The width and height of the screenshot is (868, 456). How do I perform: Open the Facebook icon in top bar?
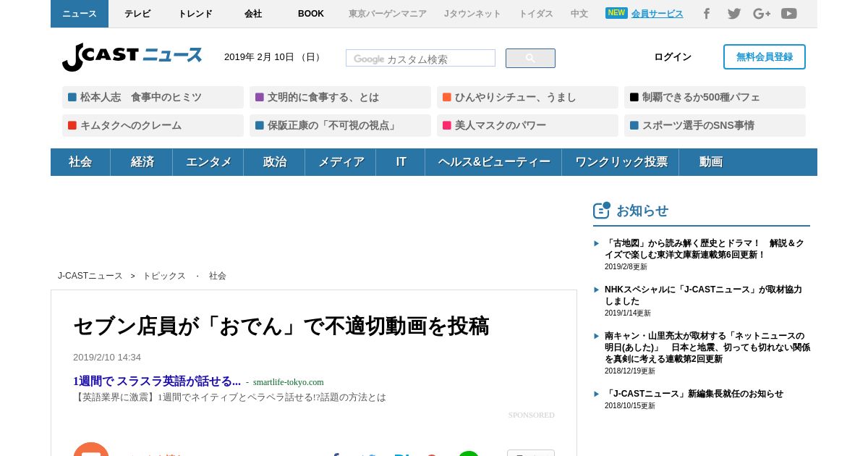[707, 14]
